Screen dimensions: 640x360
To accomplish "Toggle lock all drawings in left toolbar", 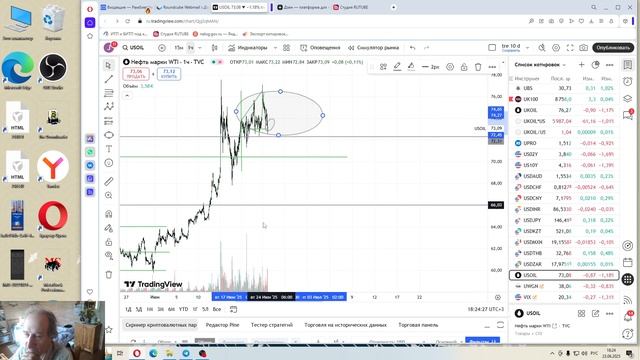I will [x=109, y=242].
